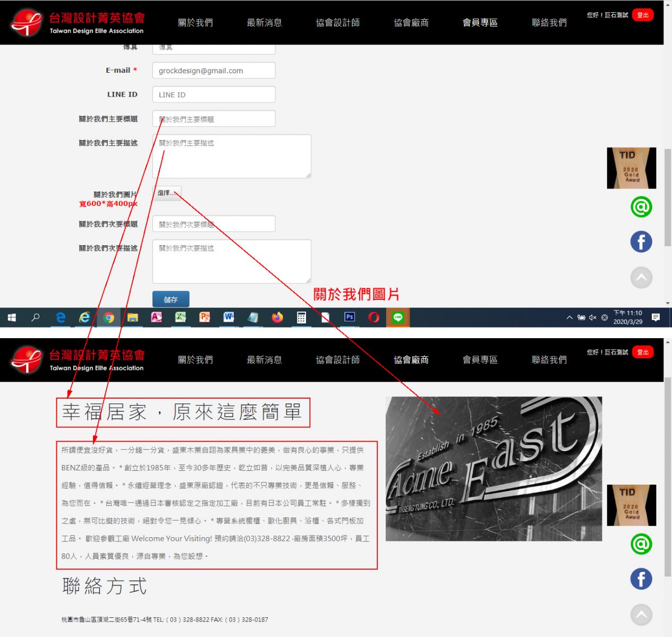Click the 您好！巨石測試 greeting on the form page
672x637 pixels.
[x=607, y=15]
